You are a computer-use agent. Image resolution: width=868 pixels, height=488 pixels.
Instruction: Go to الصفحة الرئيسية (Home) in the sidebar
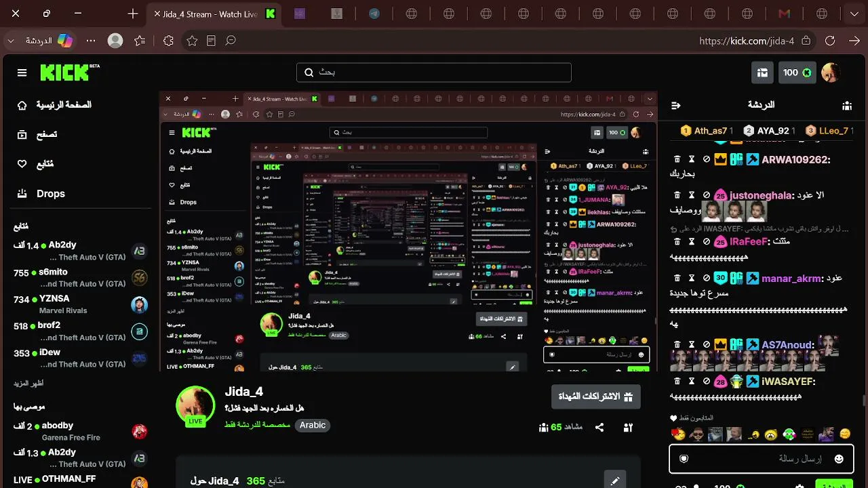(x=55, y=105)
